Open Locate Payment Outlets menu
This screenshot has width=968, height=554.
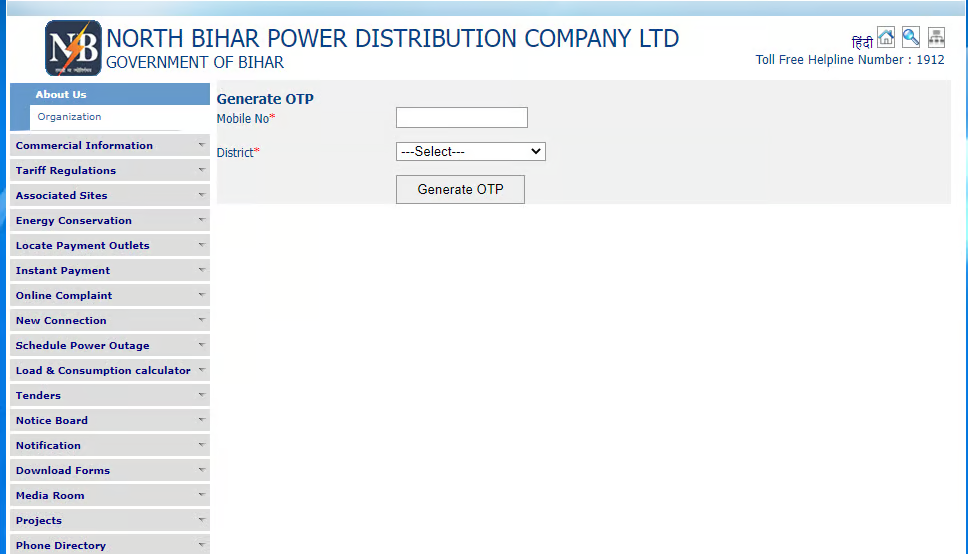click(x=110, y=245)
